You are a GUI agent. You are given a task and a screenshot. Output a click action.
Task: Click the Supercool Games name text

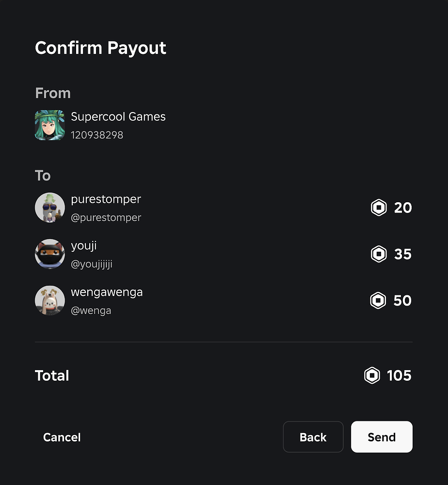tap(118, 116)
